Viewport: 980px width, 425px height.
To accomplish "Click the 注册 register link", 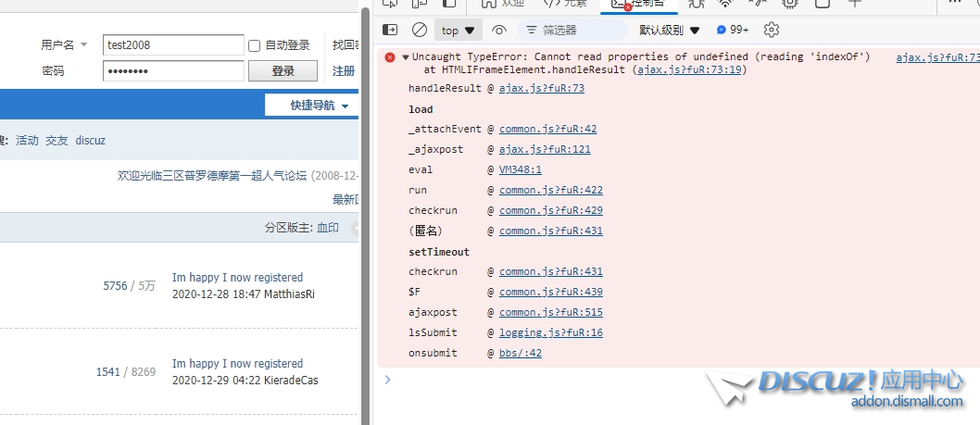I will 344,71.
